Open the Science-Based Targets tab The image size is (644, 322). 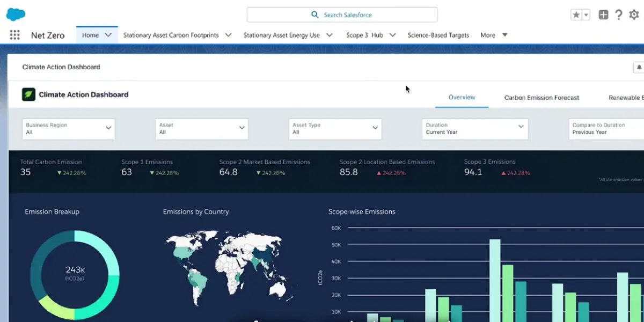pos(438,35)
